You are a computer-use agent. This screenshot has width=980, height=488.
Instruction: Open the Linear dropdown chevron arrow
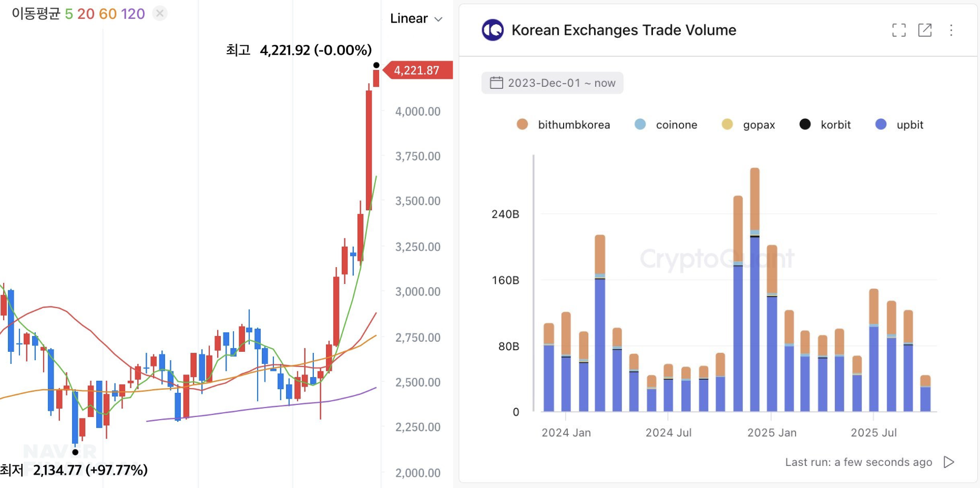439,18
